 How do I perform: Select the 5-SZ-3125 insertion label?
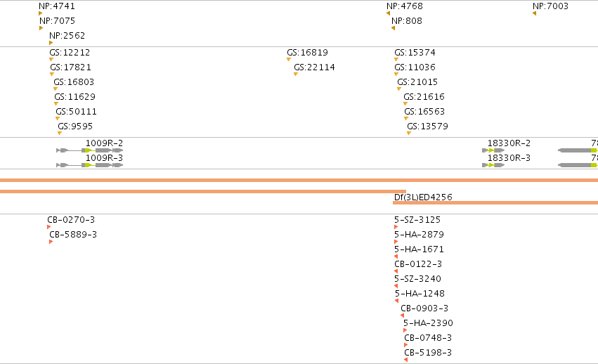417,220
